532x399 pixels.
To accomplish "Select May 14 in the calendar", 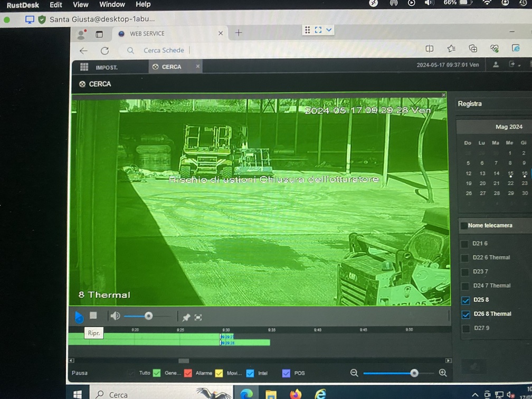I will point(496,173).
